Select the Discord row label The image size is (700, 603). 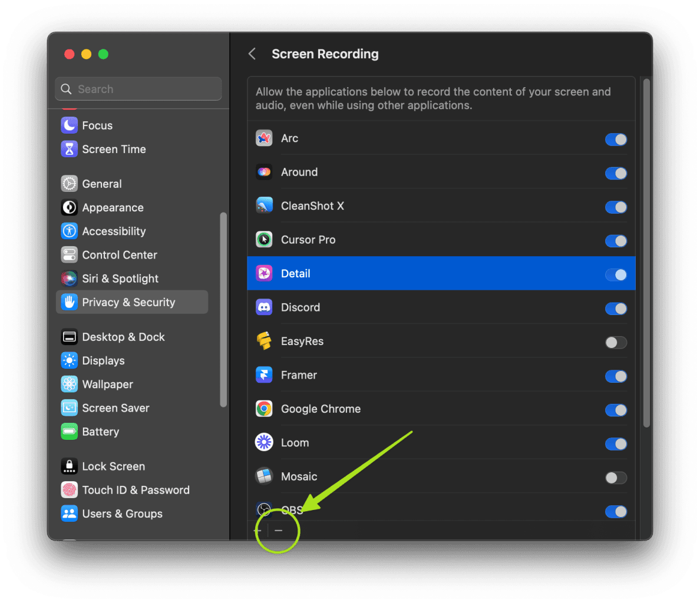point(300,307)
